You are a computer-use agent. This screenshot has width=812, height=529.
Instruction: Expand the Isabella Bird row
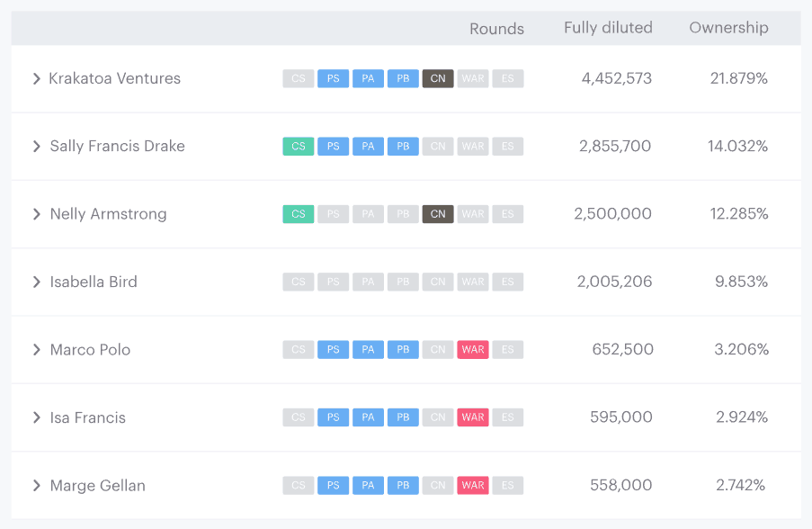pyautogui.click(x=37, y=282)
